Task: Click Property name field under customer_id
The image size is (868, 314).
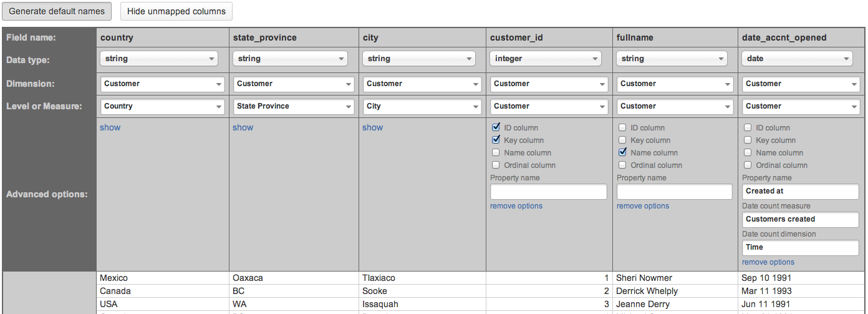Action: pyautogui.click(x=548, y=192)
